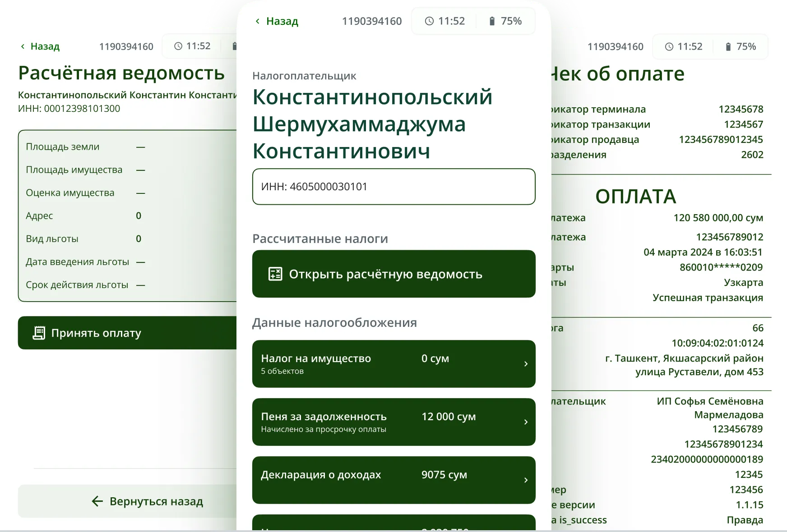
Task: Click the battery icon next to 75% in center
Action: tap(492, 21)
